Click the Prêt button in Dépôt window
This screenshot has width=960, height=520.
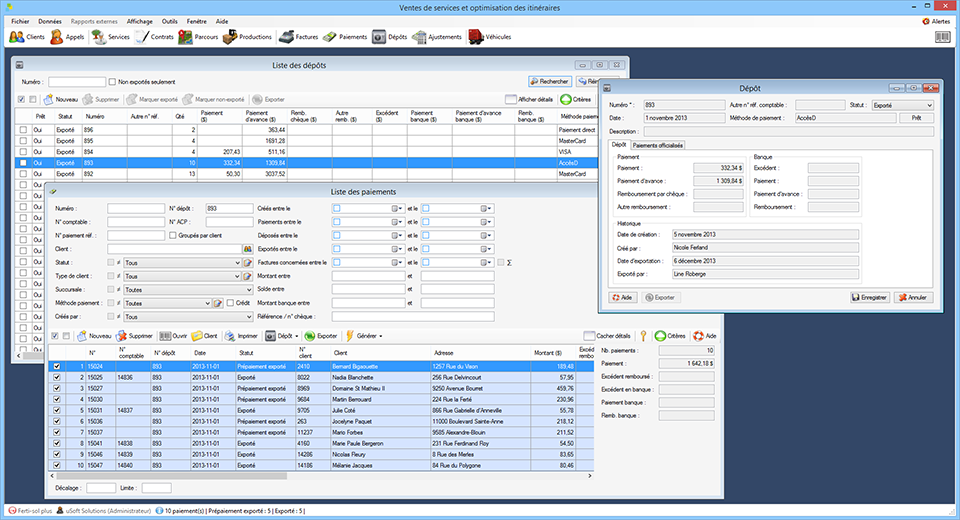pyautogui.click(x=916, y=118)
